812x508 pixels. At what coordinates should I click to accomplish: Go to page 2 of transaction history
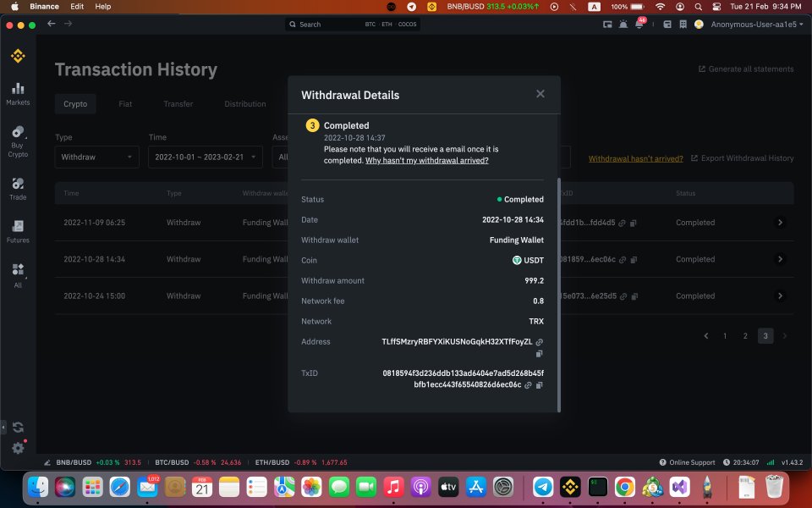pyautogui.click(x=745, y=336)
